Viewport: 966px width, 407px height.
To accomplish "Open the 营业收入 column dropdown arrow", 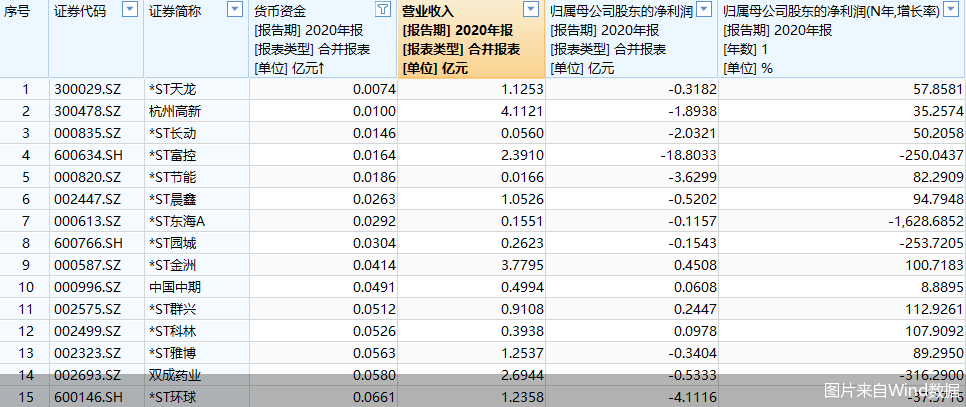I will click(530, 9).
